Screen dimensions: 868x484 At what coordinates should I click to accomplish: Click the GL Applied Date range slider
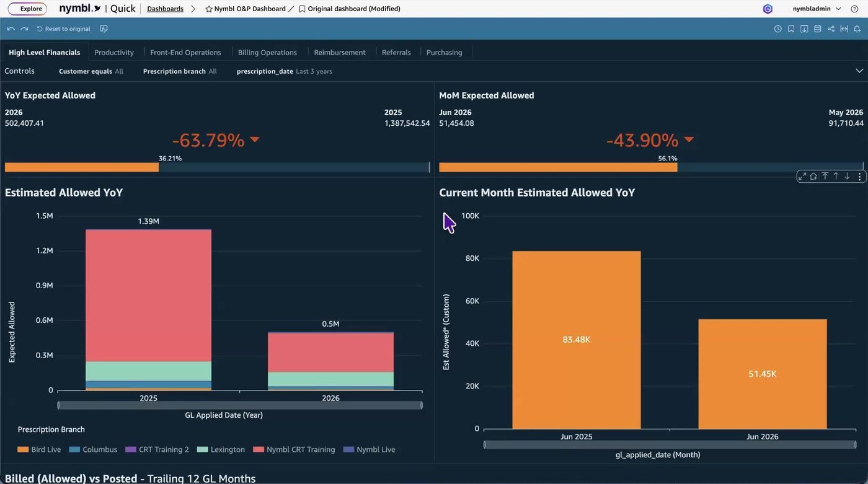click(x=240, y=405)
